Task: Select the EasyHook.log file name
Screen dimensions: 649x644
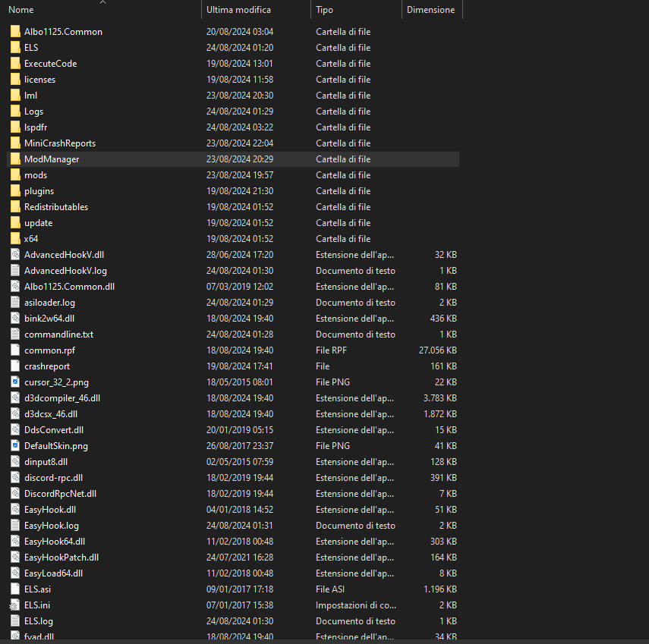Action: pos(52,526)
